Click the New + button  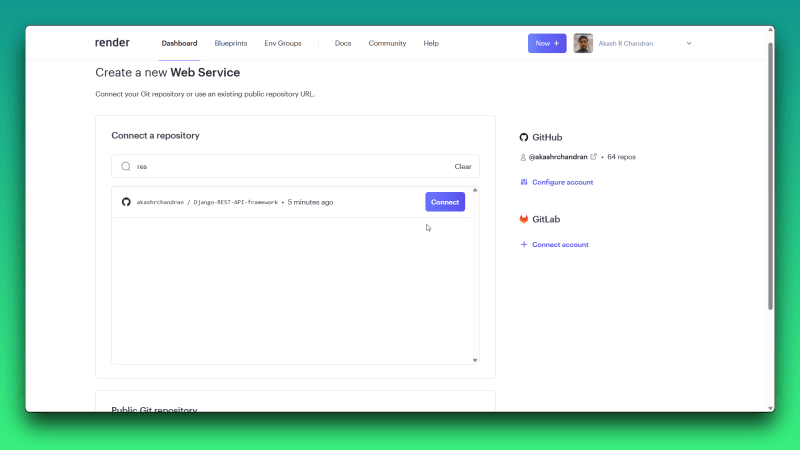pyautogui.click(x=547, y=43)
